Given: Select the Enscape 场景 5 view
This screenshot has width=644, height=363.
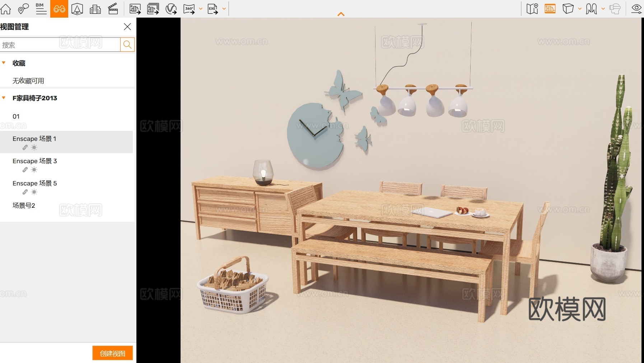Looking at the screenshot, I should [x=66, y=187].
